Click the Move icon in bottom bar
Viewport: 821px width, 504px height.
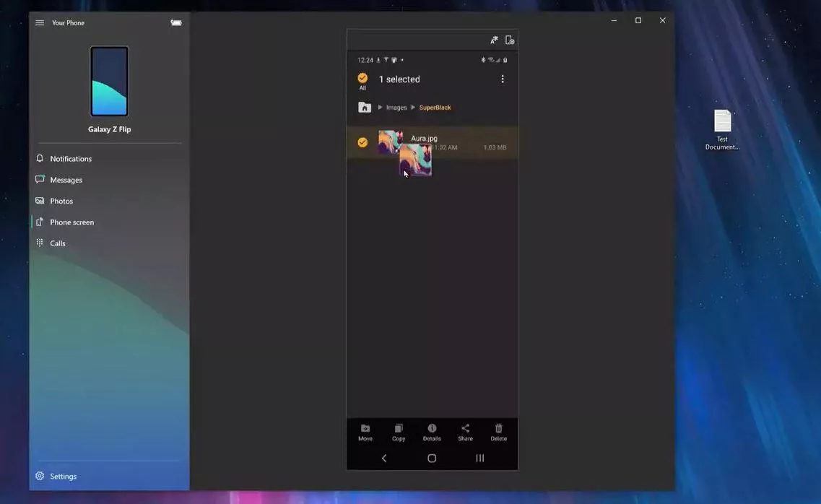pos(365,432)
